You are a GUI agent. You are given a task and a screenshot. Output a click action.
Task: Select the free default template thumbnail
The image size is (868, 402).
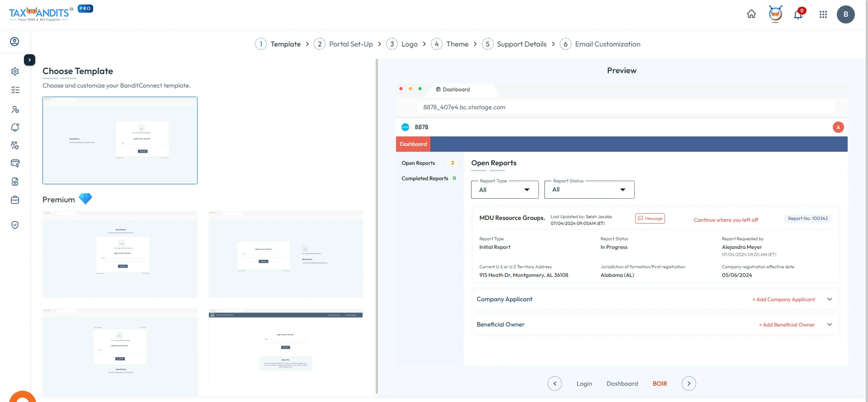[x=120, y=140]
